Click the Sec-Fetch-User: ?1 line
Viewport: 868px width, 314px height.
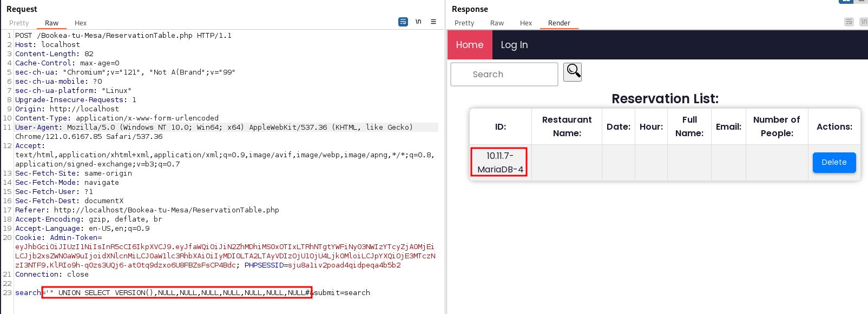tap(54, 192)
